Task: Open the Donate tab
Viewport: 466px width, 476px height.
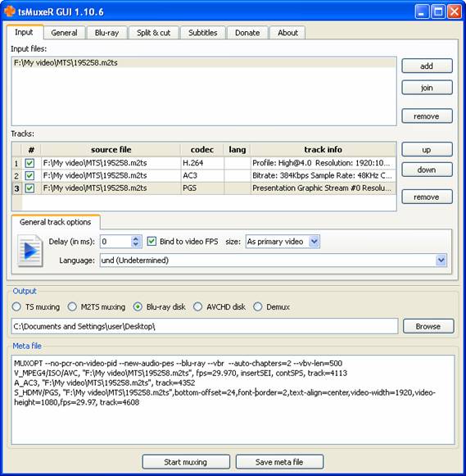Action: (247, 33)
